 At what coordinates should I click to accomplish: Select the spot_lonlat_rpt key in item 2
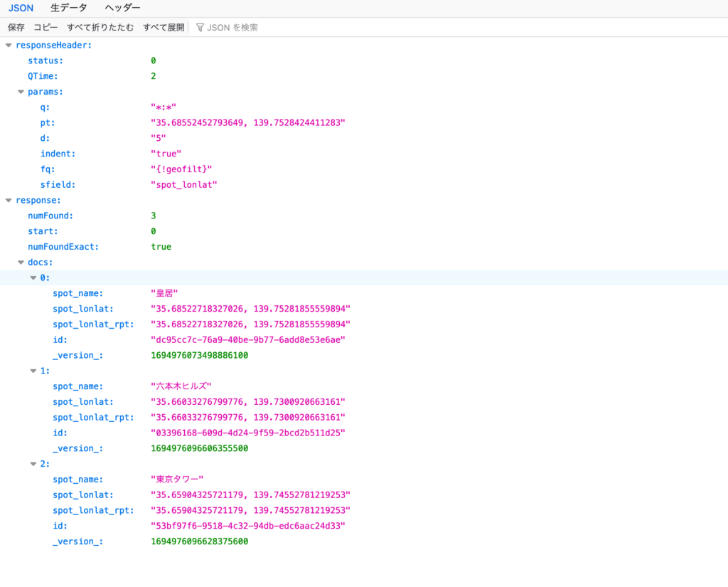[x=93, y=510]
